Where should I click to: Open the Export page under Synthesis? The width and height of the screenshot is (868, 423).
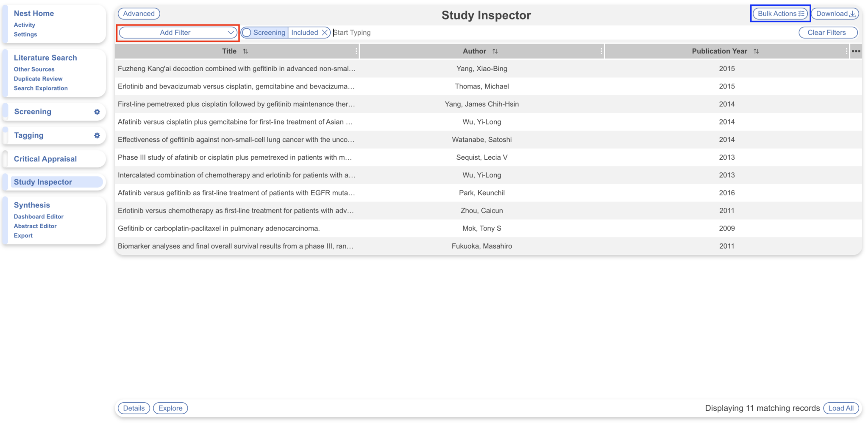coord(23,235)
